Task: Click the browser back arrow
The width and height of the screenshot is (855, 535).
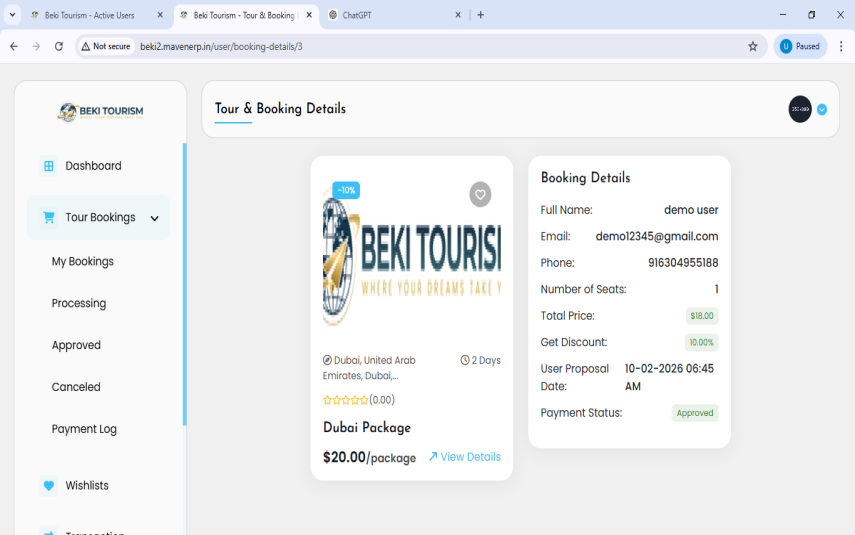Action: [14, 46]
